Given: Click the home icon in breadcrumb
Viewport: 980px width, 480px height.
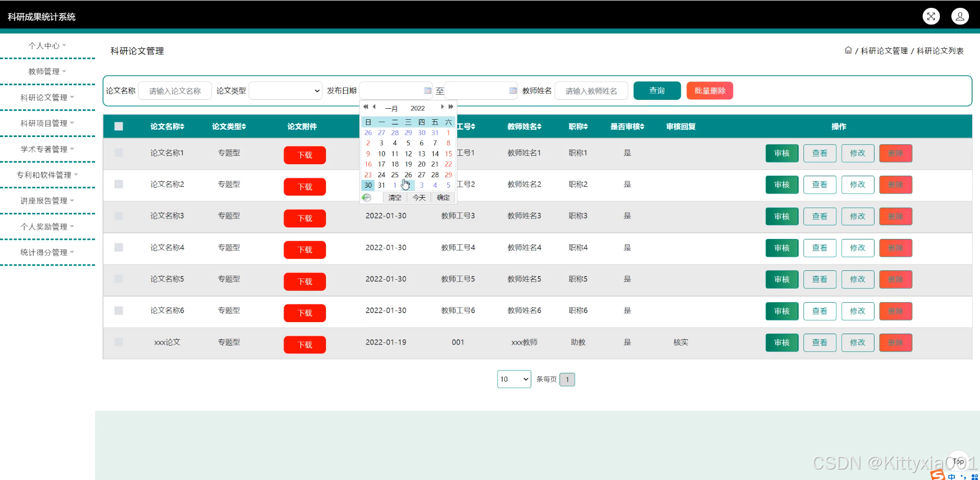Looking at the screenshot, I should (x=848, y=51).
